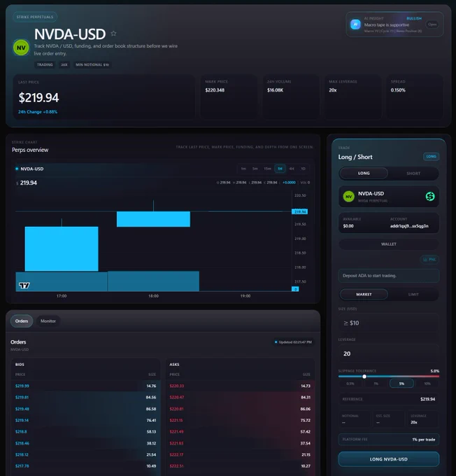The height and width of the screenshot is (476, 456).
Task: Click the Strike Perpetuals badge
Action: point(35,17)
